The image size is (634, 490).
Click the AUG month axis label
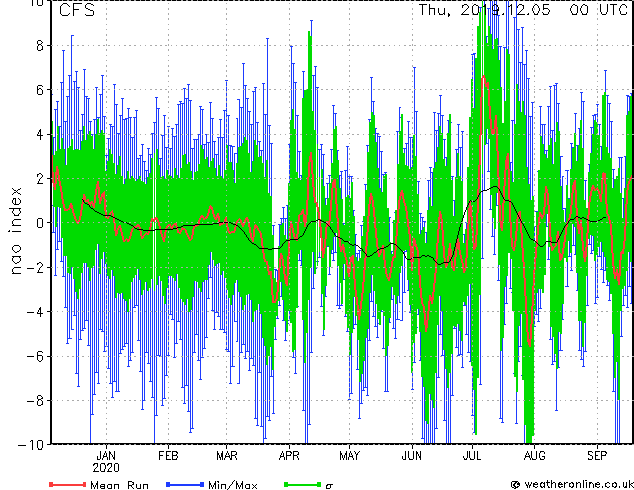coord(535,456)
